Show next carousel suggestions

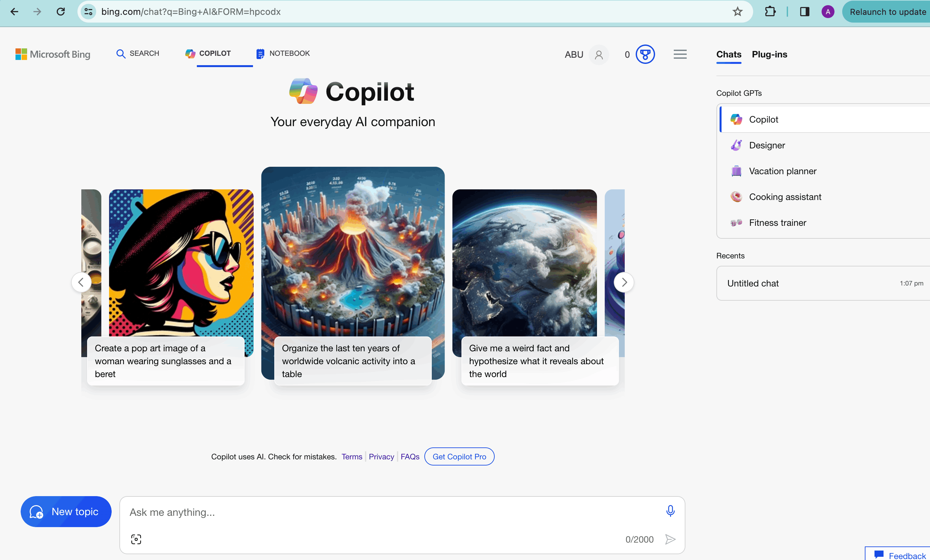(x=624, y=282)
